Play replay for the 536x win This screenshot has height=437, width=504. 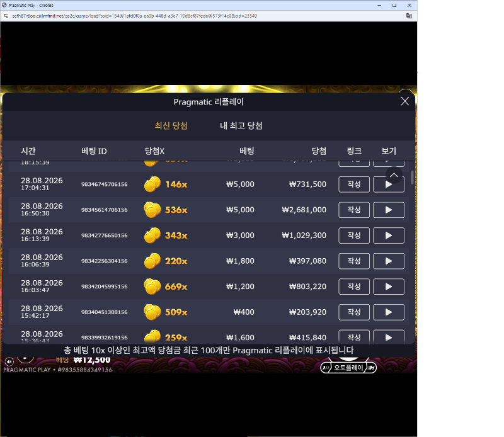point(389,210)
